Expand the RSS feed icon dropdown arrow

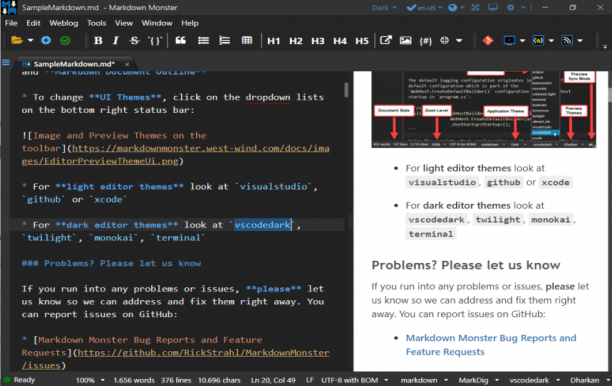pyautogui.click(x=580, y=40)
